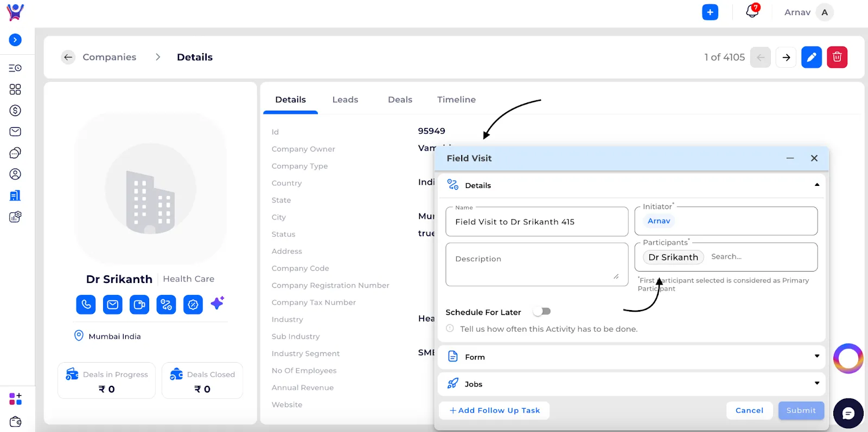Screen dimensions: 868x432
Task: Click the Dr Srikanth participant chip
Action: coord(673,257)
